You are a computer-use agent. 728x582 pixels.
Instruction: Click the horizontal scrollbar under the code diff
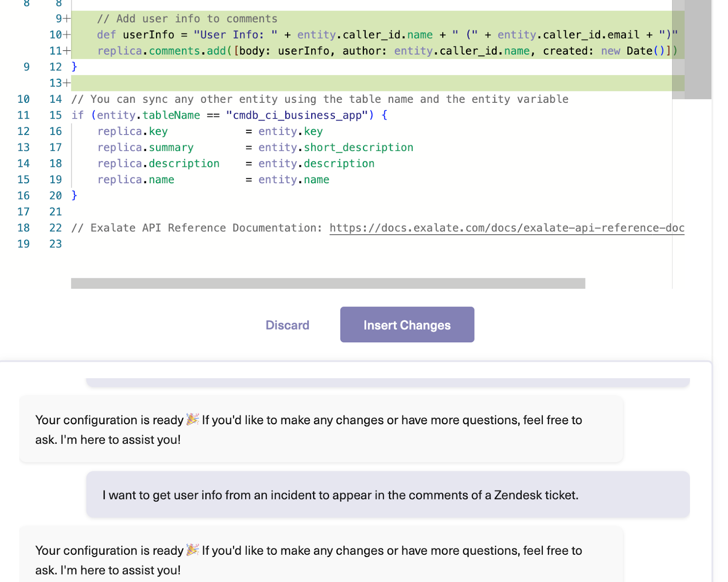pos(328,283)
